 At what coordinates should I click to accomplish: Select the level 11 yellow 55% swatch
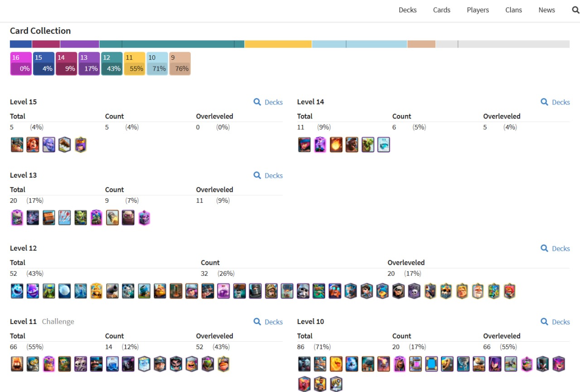(x=135, y=63)
